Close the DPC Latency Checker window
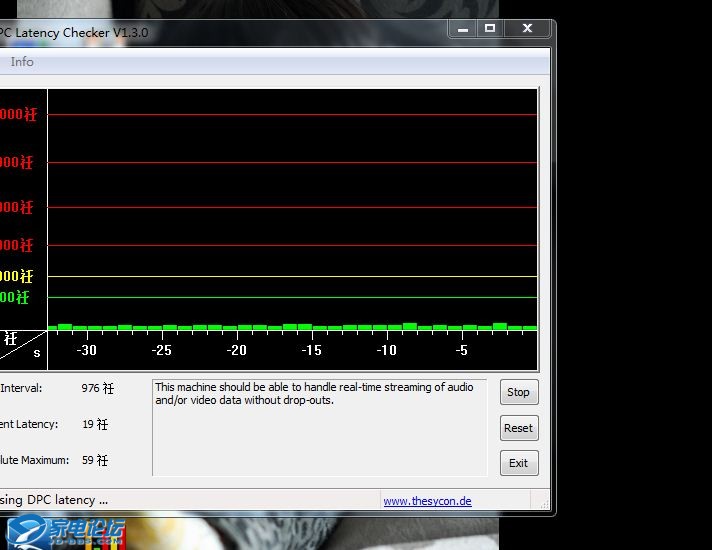 527,28
